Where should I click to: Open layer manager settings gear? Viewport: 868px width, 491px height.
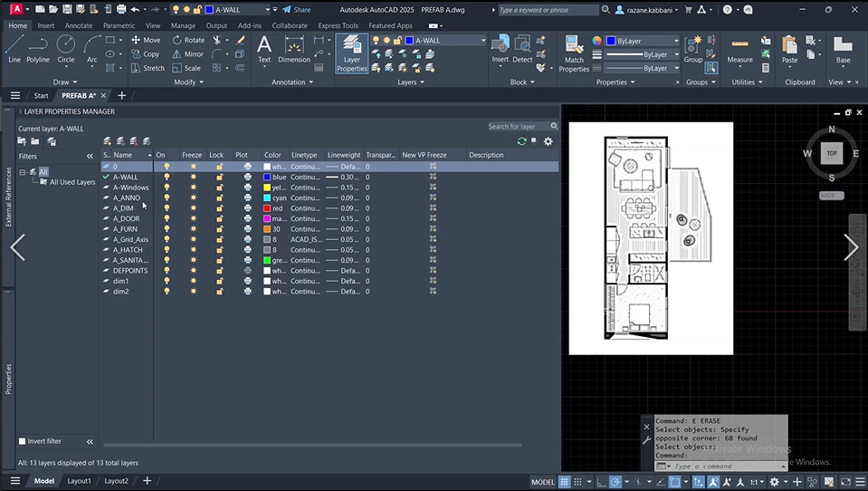point(548,141)
